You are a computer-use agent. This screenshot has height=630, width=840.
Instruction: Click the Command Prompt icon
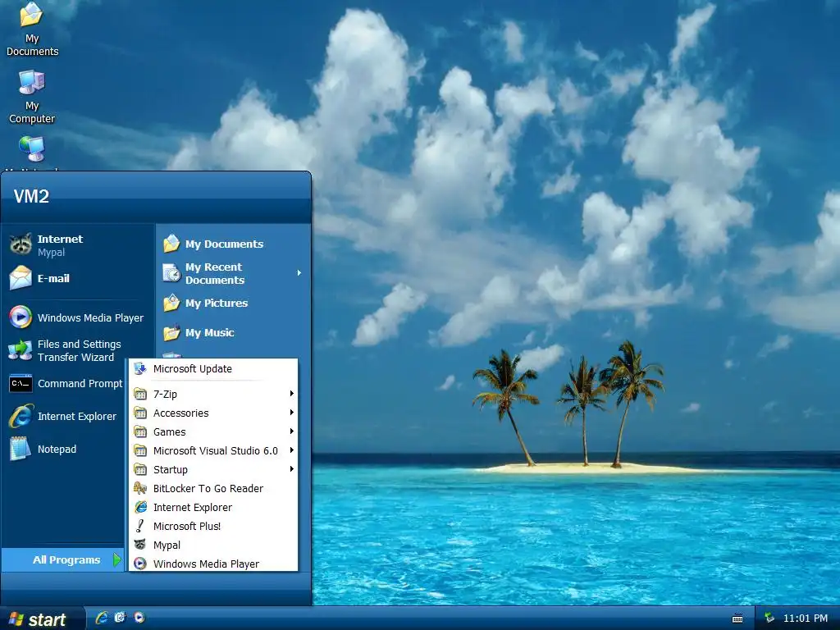[x=21, y=384]
